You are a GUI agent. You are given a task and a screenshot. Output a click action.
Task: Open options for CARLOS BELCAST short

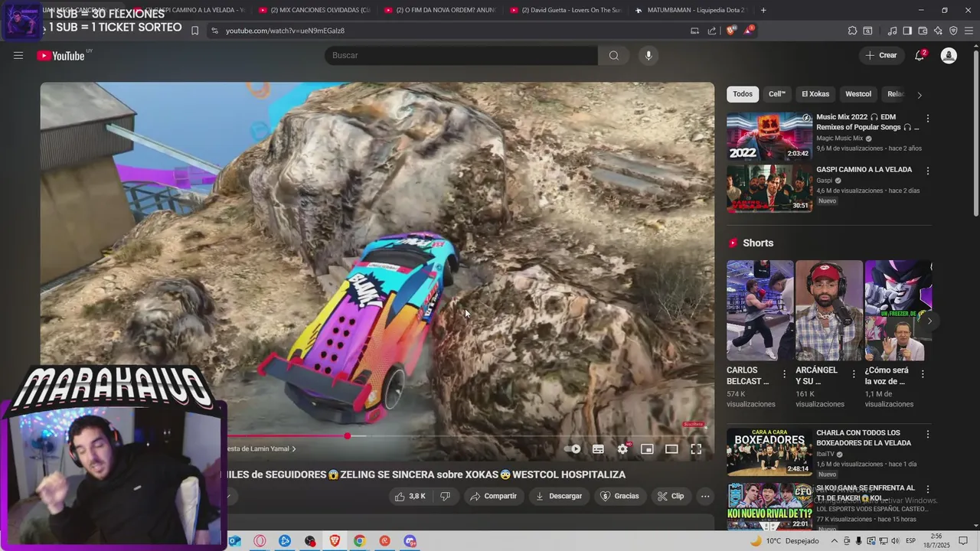(784, 374)
